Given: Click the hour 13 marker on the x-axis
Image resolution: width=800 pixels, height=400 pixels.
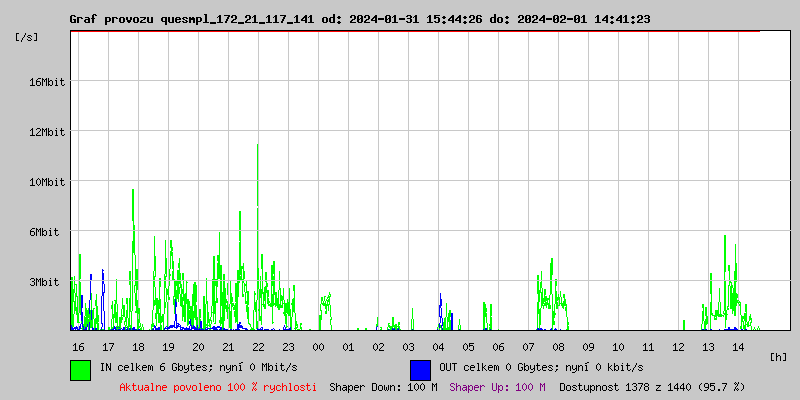Looking at the screenshot, I should point(708,346).
